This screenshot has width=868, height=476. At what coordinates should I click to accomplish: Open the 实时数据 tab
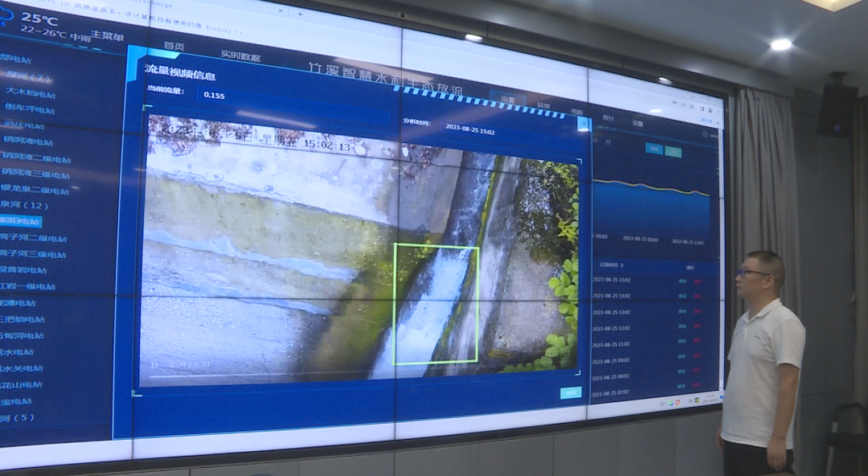pos(240,56)
